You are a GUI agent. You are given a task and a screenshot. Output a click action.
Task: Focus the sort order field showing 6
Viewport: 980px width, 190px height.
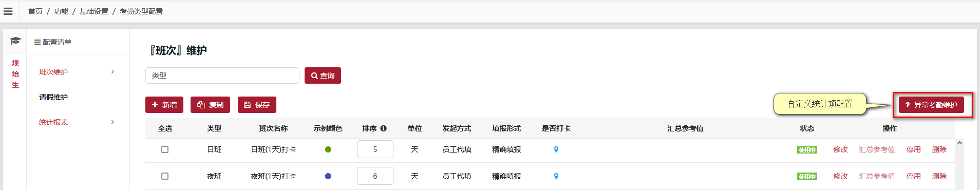pyautogui.click(x=375, y=176)
